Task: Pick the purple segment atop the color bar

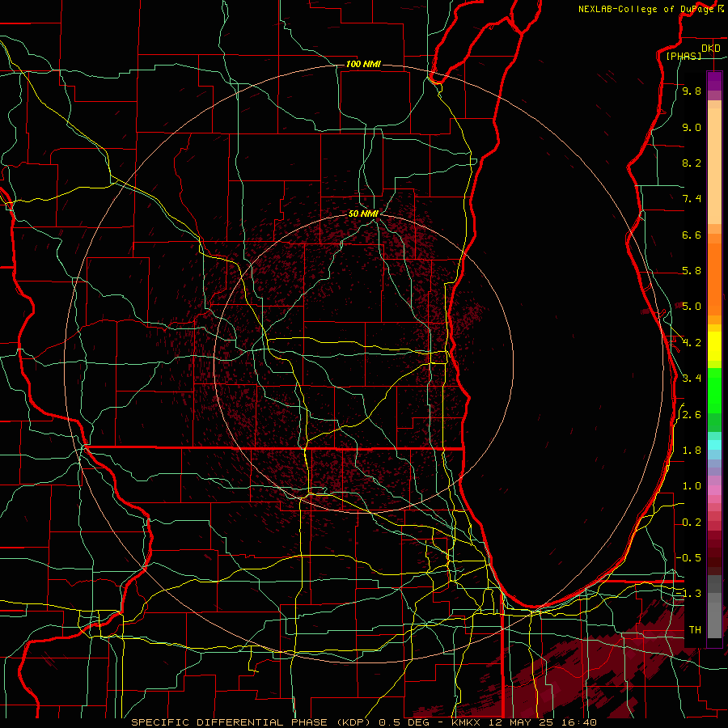Action: pyautogui.click(x=714, y=82)
